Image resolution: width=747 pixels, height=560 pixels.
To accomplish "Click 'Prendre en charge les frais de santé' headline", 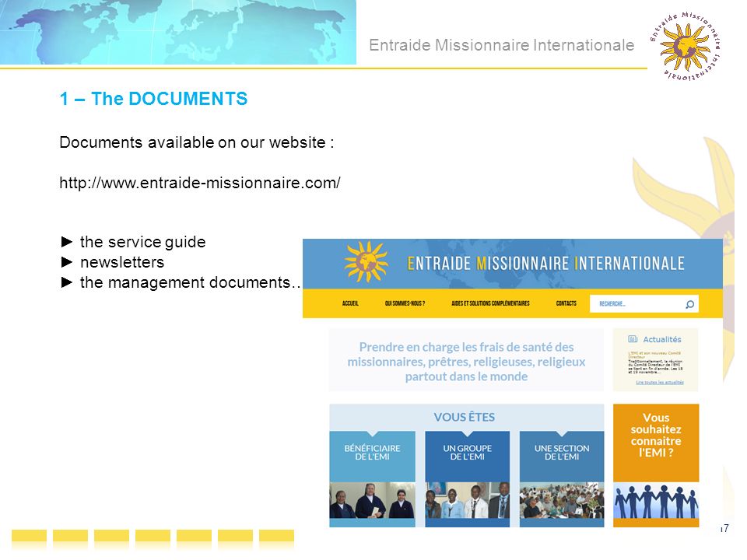I will tap(466, 362).
